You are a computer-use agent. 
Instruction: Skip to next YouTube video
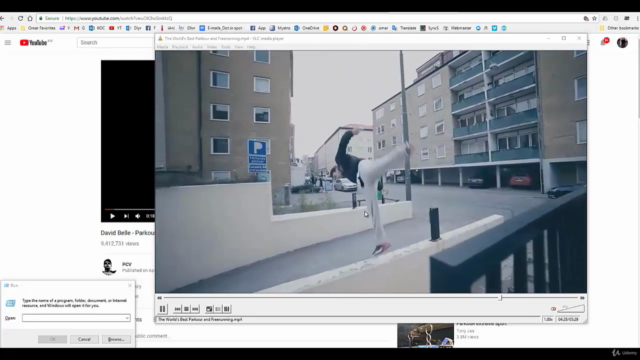126,216
